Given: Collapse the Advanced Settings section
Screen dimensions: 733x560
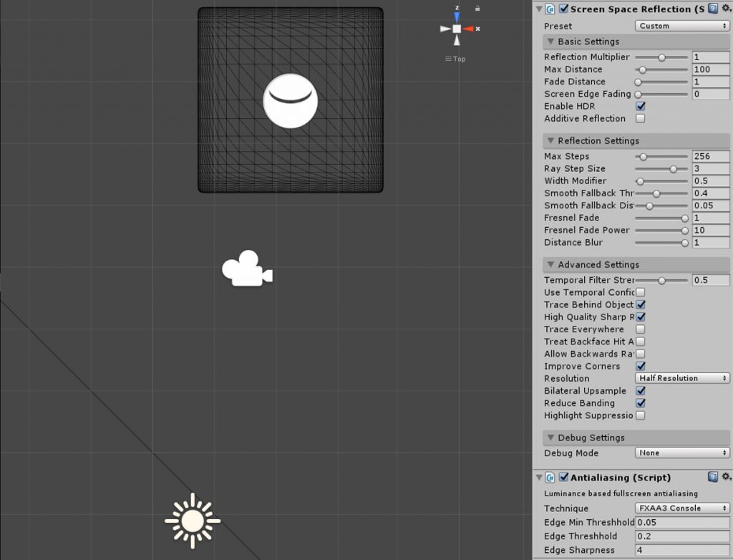Looking at the screenshot, I should (550, 265).
